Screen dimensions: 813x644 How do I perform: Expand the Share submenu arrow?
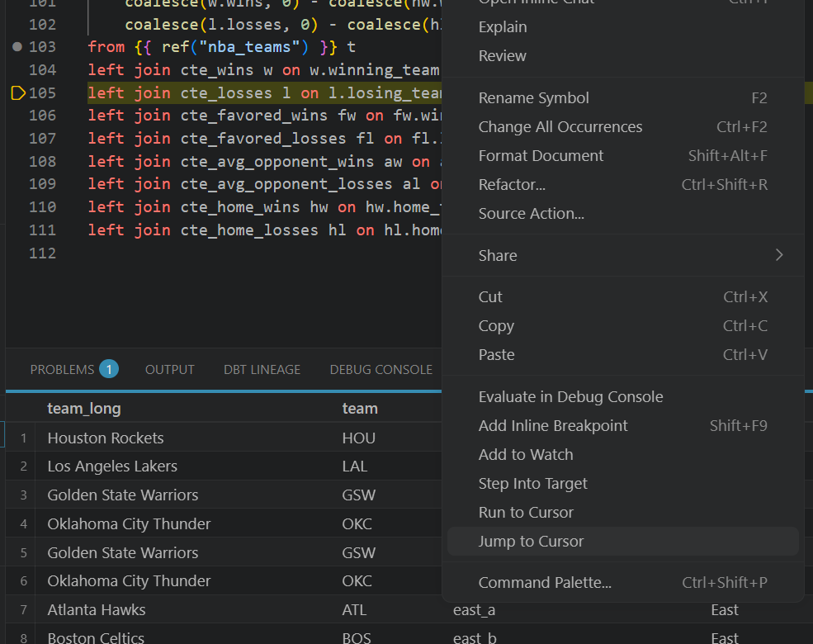pyautogui.click(x=779, y=255)
